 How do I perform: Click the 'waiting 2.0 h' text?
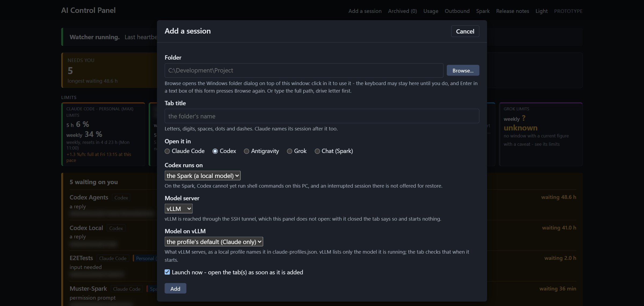click(x=560, y=258)
